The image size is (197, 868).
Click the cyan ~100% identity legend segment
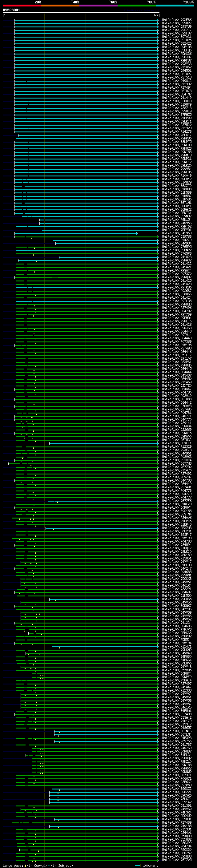pyautogui.click(x=175, y=6)
